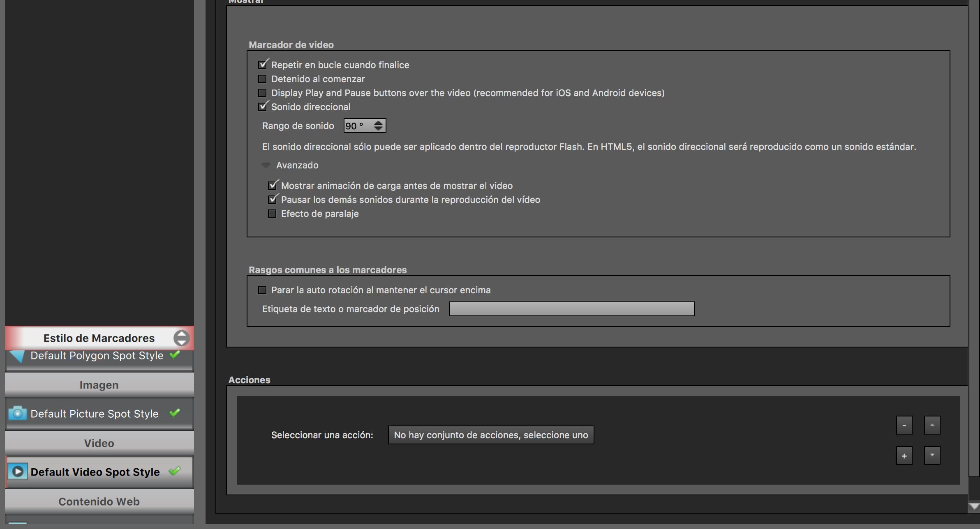Open the Seleccionar una acción dropdown
This screenshot has width=980, height=529.
[x=491, y=435]
